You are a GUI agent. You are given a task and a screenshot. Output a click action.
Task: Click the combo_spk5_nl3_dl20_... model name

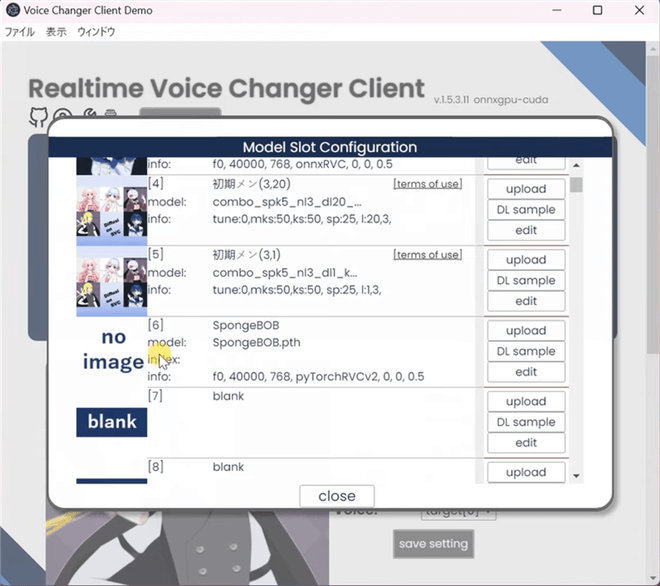[287, 202]
